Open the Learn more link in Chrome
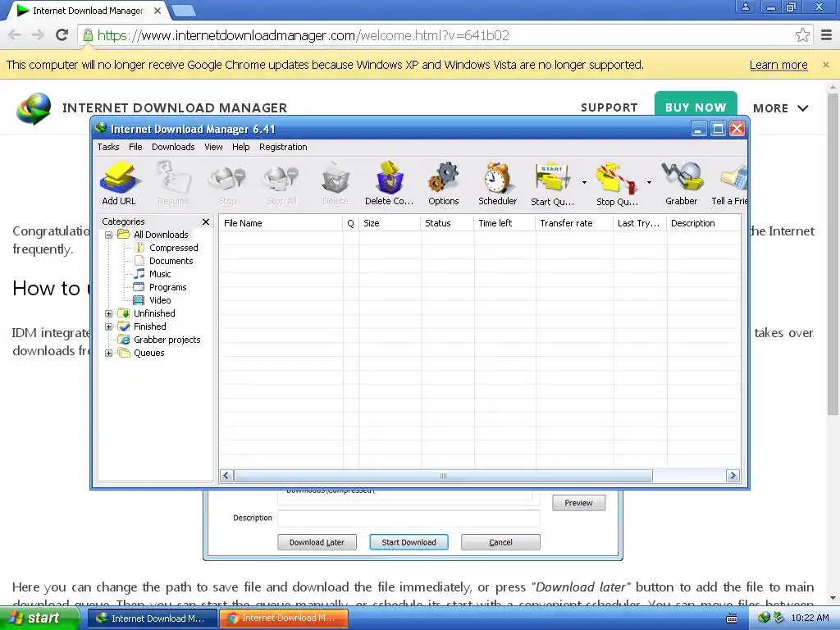This screenshot has width=840, height=630. point(778,65)
